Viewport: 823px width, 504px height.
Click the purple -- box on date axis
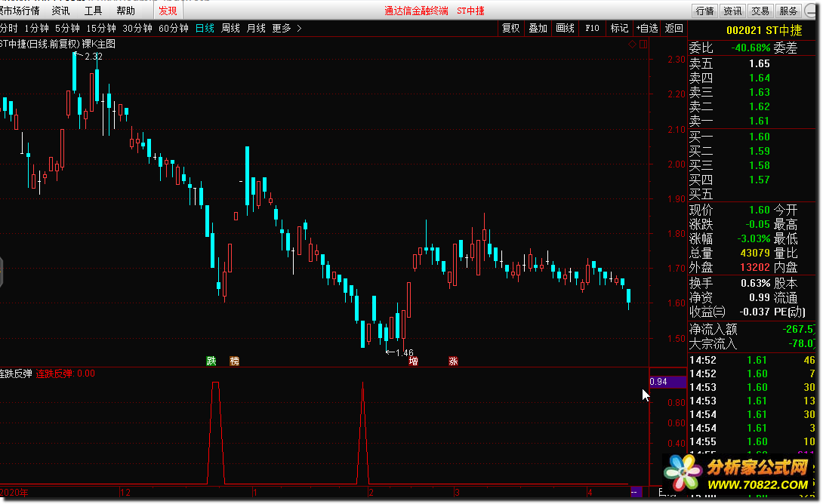click(636, 492)
